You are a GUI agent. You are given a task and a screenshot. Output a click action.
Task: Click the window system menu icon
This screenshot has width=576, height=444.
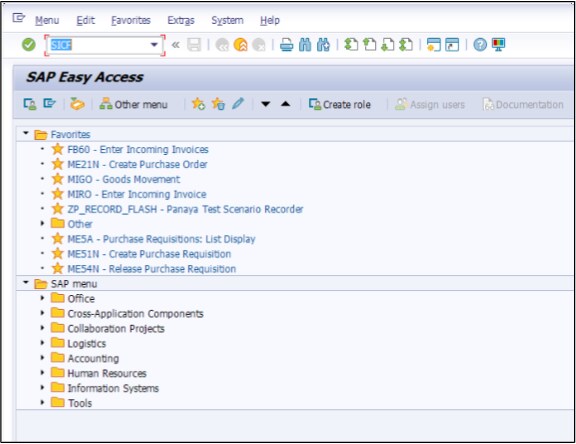18,18
